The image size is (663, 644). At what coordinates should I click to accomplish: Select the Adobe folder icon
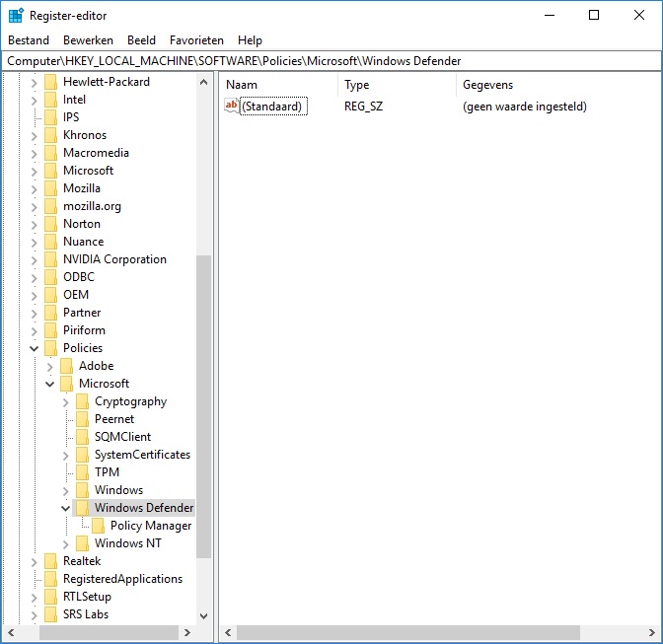(x=66, y=366)
